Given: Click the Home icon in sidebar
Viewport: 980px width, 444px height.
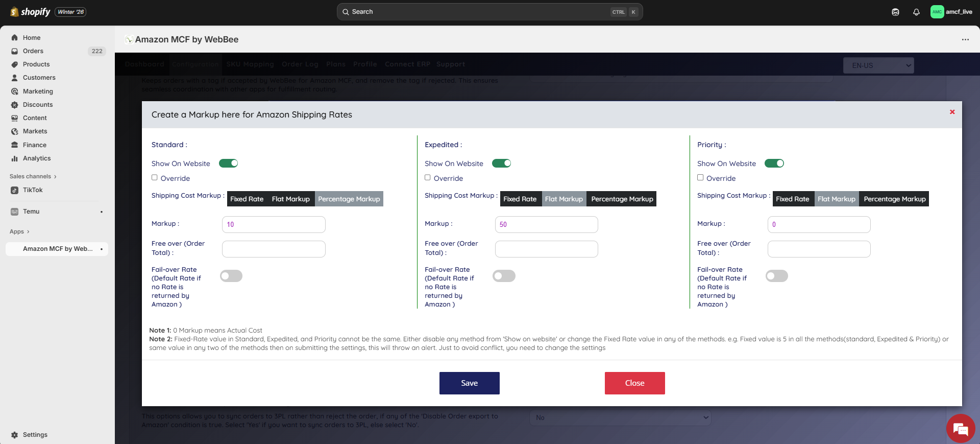Looking at the screenshot, I should pos(15,38).
